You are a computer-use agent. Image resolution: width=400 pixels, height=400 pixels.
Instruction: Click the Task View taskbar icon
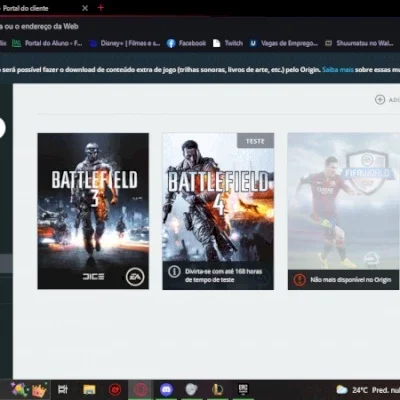(63, 389)
